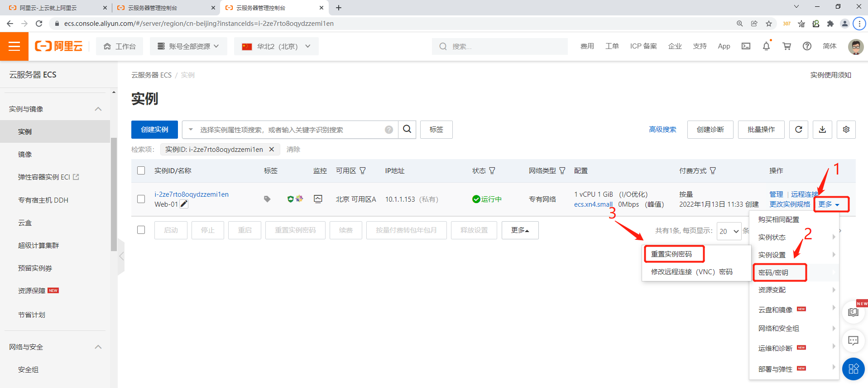Click the 管理 link for Web-01

tap(776, 194)
